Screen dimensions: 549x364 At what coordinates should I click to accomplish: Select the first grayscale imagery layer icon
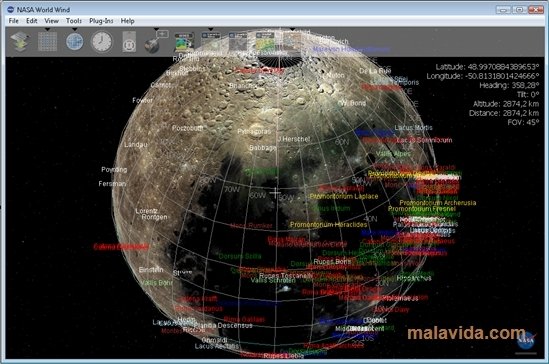point(211,42)
